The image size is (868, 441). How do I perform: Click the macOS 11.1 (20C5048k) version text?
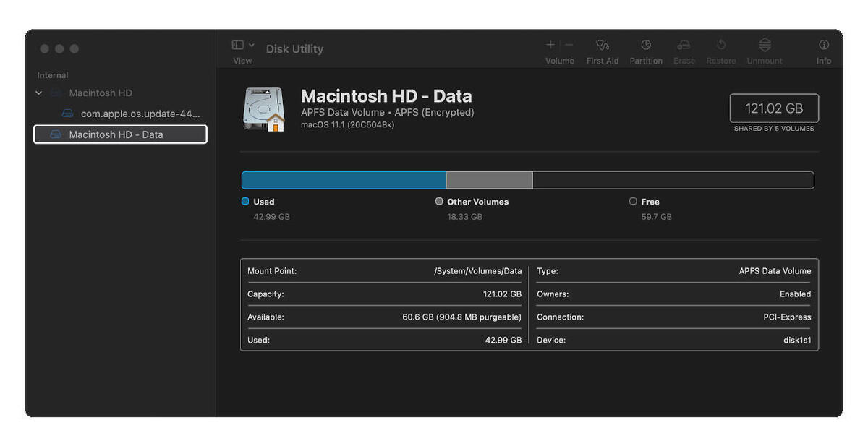click(347, 125)
